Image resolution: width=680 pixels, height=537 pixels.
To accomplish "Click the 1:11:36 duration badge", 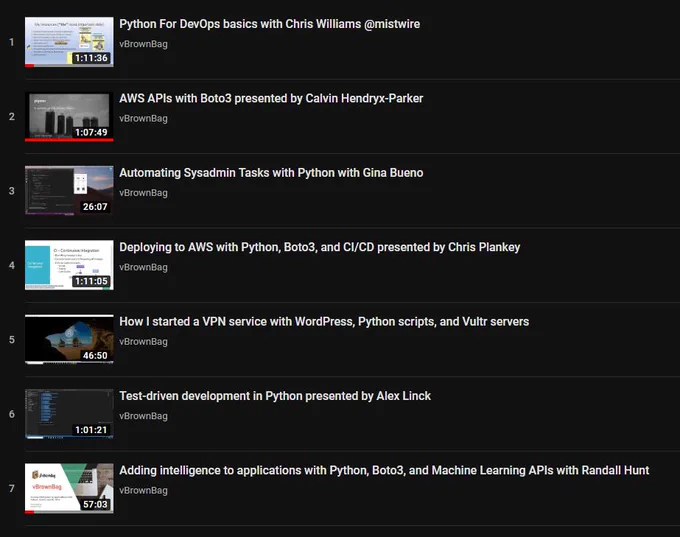I will [x=91, y=58].
